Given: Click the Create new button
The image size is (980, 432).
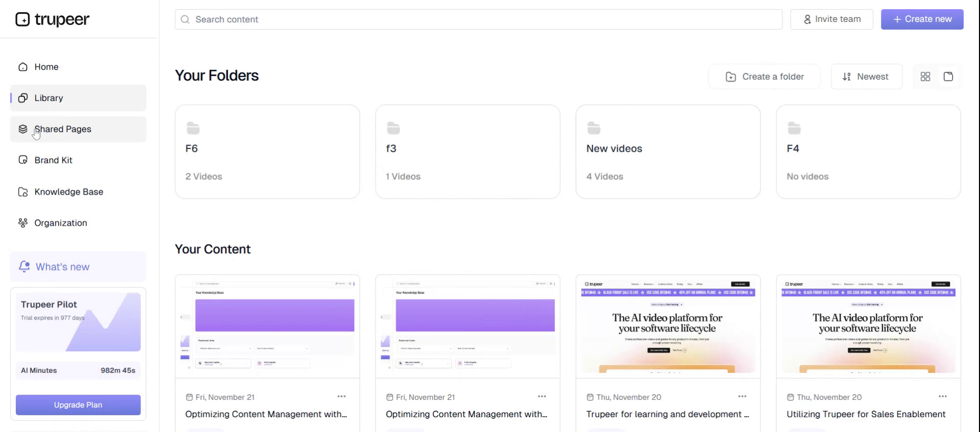Looking at the screenshot, I should point(922,19).
